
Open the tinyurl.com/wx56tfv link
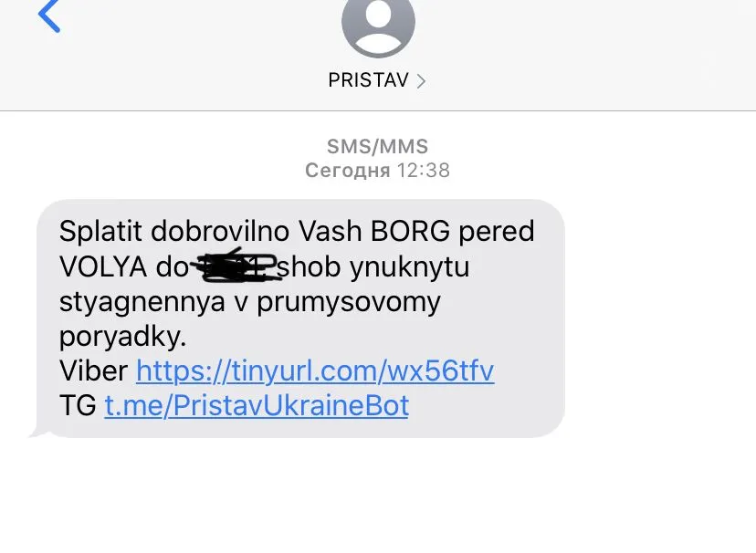315,370
